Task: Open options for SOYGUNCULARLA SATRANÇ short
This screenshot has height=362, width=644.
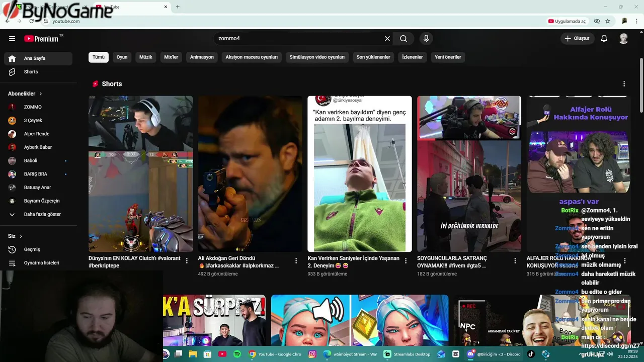Action: pyautogui.click(x=515, y=261)
